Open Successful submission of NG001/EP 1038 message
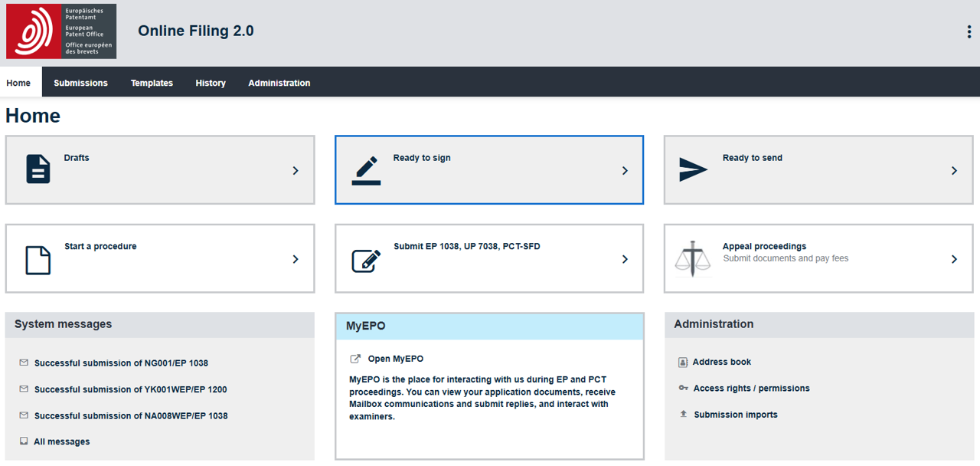The width and height of the screenshot is (980, 466). click(x=121, y=363)
